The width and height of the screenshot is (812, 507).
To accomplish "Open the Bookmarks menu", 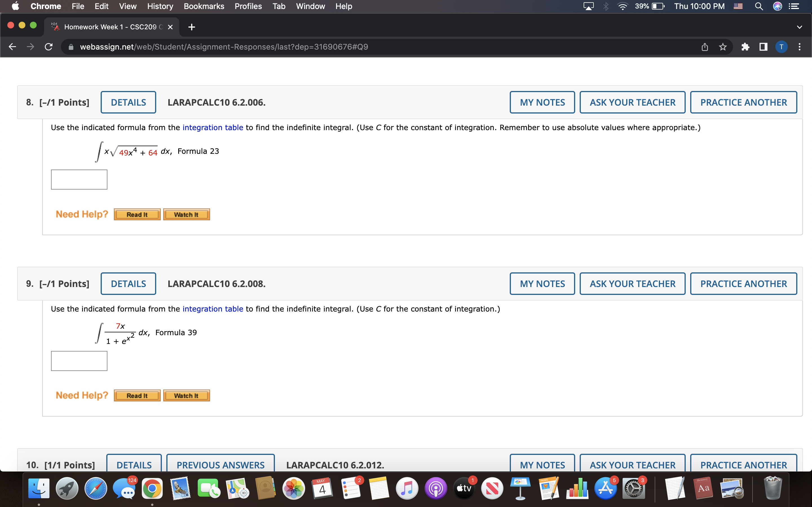I will pos(204,6).
